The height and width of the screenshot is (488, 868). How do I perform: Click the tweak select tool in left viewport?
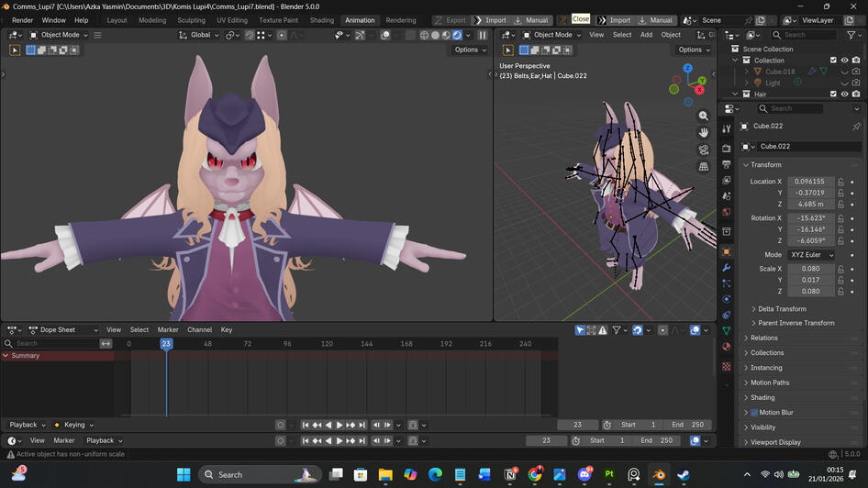coord(15,50)
